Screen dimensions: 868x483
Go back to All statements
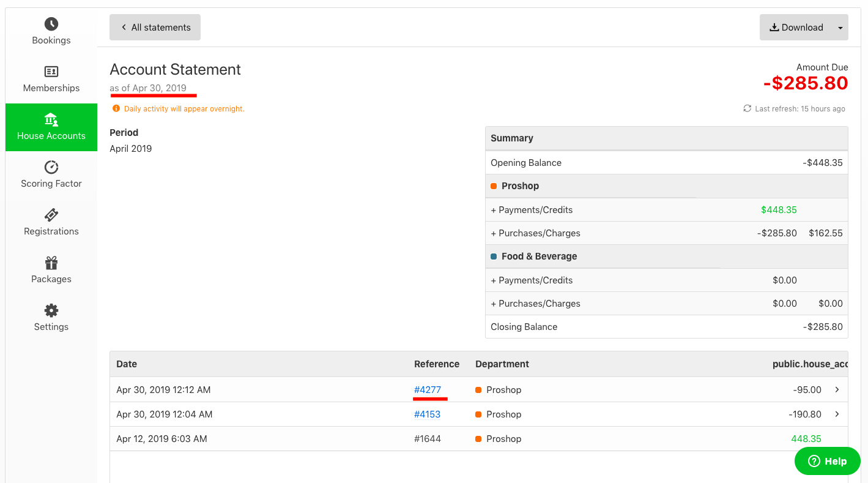pos(155,28)
